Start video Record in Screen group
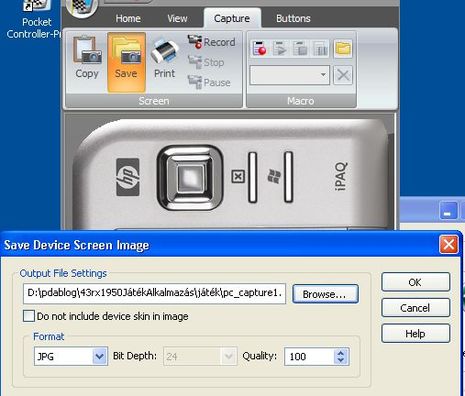Viewport: 465px width, 396px height. [211, 42]
